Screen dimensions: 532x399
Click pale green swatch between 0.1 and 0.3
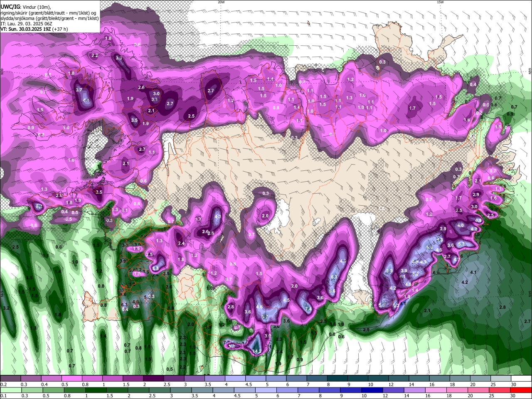point(10,390)
